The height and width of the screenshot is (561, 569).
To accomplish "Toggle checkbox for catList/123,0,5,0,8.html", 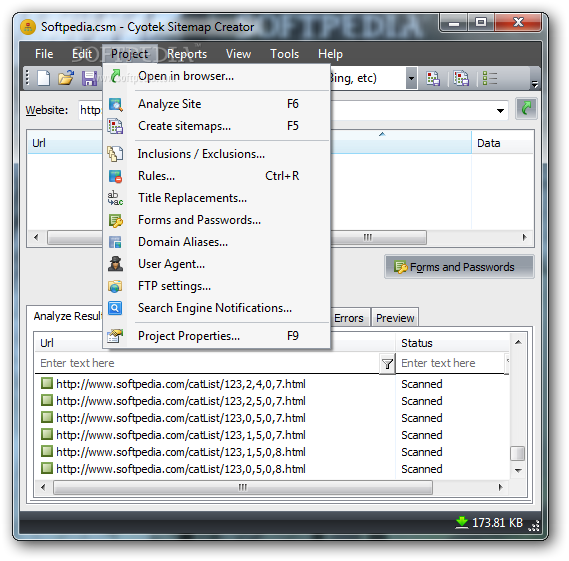I will (47, 468).
